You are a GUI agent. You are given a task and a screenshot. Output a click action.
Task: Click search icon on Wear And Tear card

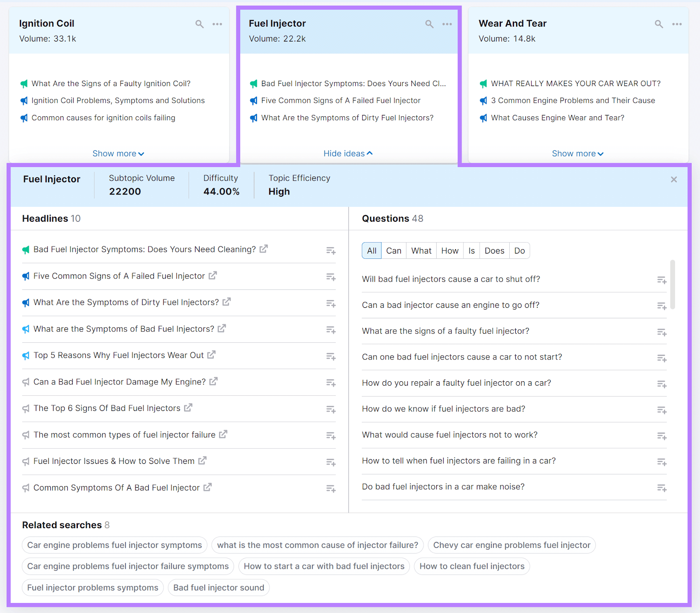(x=659, y=24)
